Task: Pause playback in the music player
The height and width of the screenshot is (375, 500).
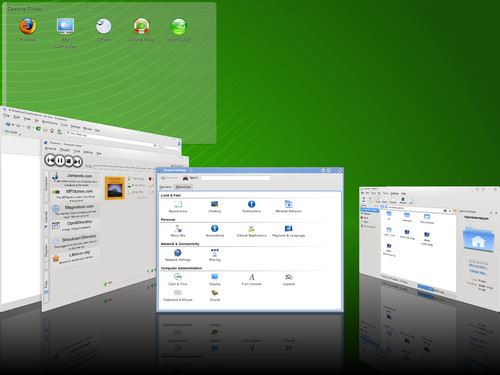Action: coord(59,160)
